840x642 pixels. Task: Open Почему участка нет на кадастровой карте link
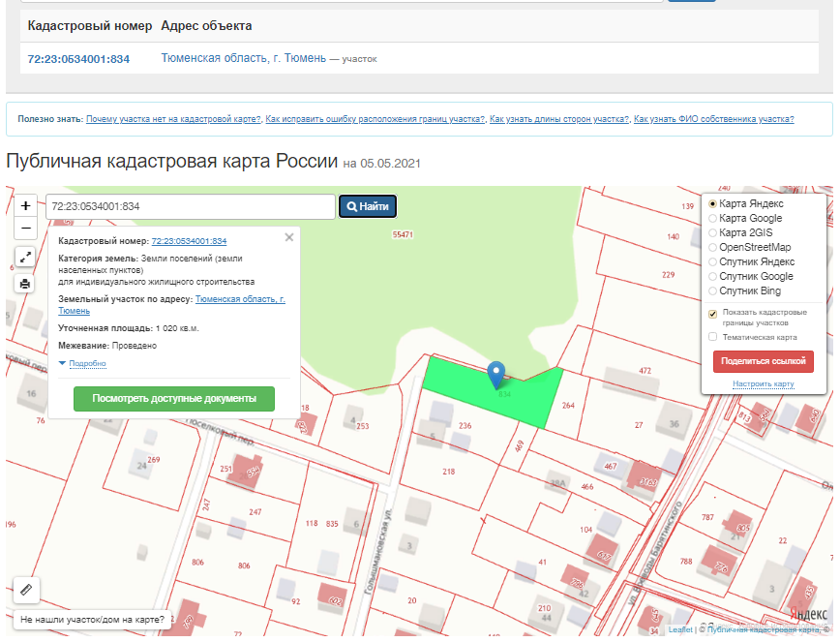point(173,119)
